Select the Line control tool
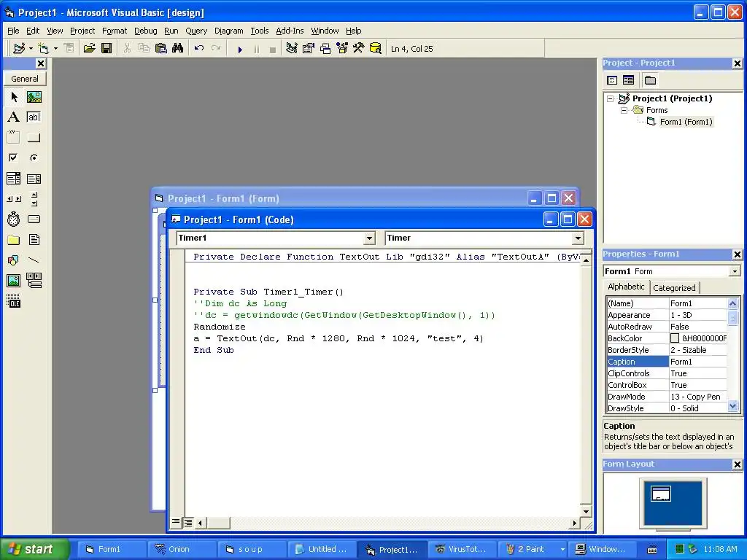The image size is (747, 560). point(34,260)
